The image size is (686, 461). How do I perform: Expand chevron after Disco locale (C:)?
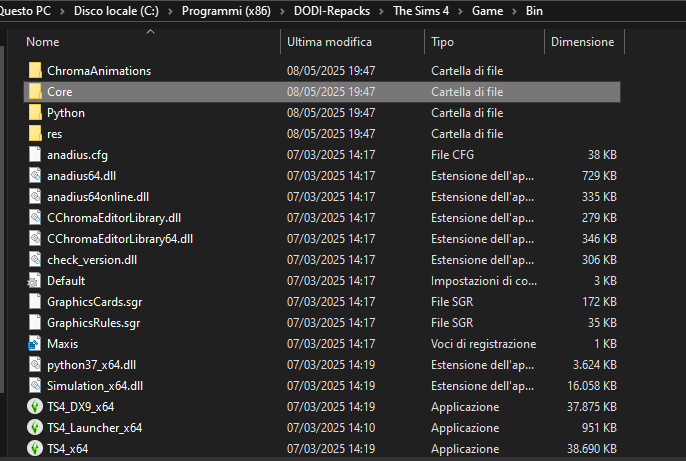171,11
